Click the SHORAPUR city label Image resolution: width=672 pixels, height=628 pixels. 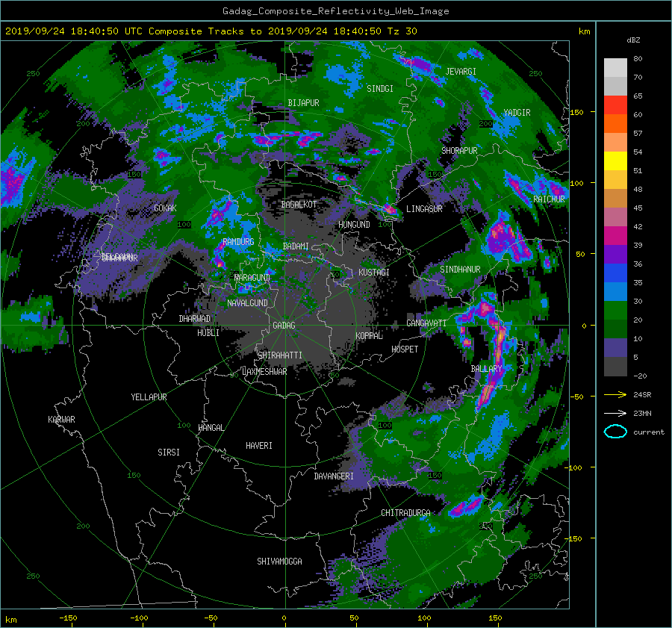459,151
